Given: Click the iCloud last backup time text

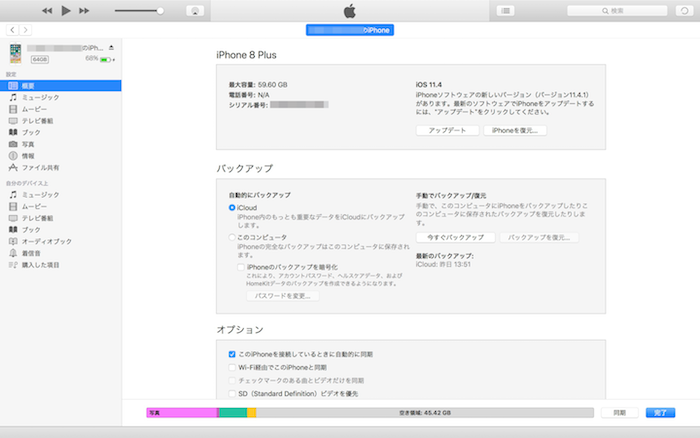Looking at the screenshot, I should (443, 264).
